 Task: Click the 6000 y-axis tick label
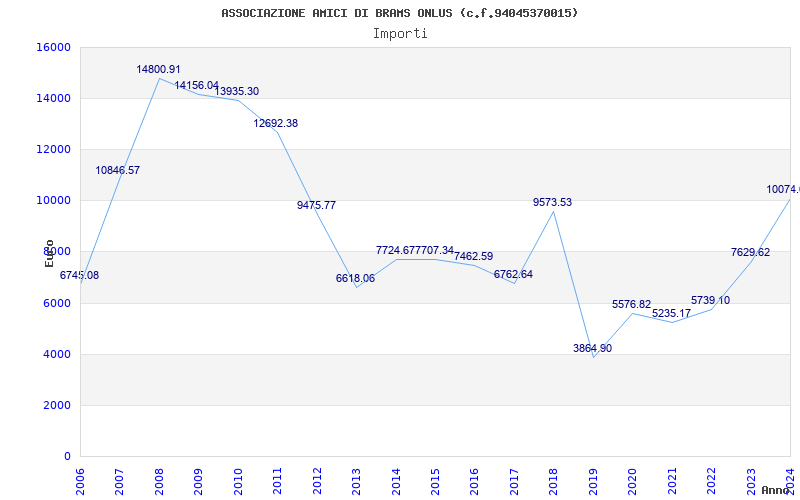(57, 304)
